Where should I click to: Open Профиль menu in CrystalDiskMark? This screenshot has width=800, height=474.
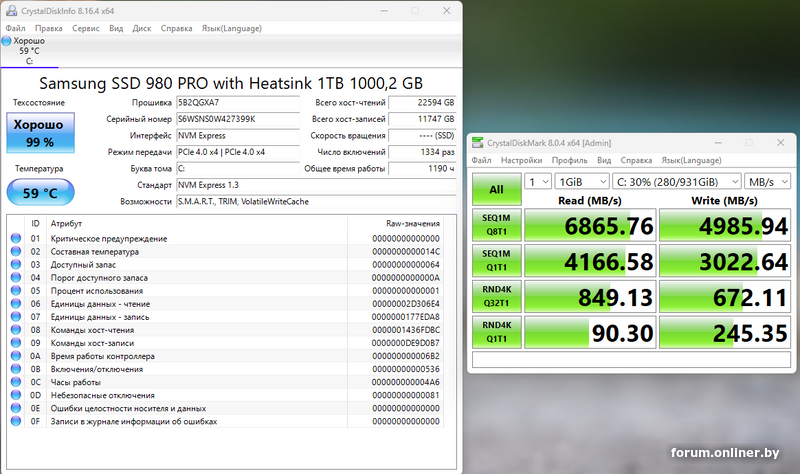pyautogui.click(x=569, y=160)
